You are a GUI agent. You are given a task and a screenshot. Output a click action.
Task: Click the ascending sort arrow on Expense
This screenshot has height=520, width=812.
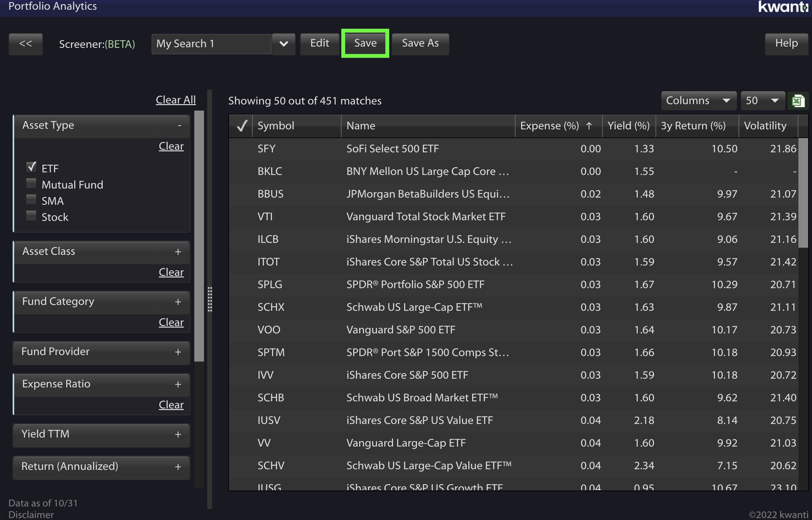(589, 126)
